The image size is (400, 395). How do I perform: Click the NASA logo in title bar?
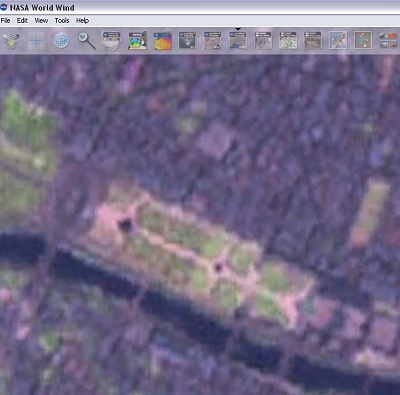coord(4,7)
